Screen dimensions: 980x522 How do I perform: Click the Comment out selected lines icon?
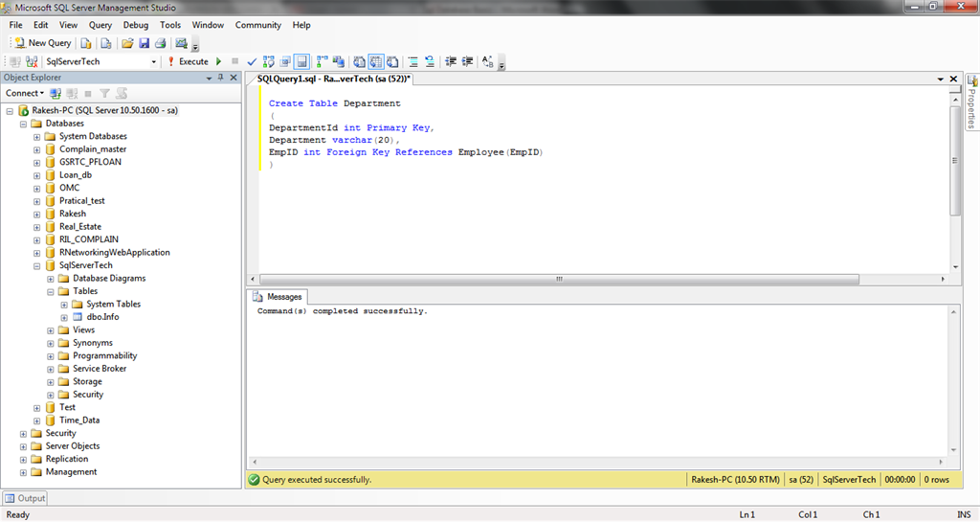coord(413,61)
